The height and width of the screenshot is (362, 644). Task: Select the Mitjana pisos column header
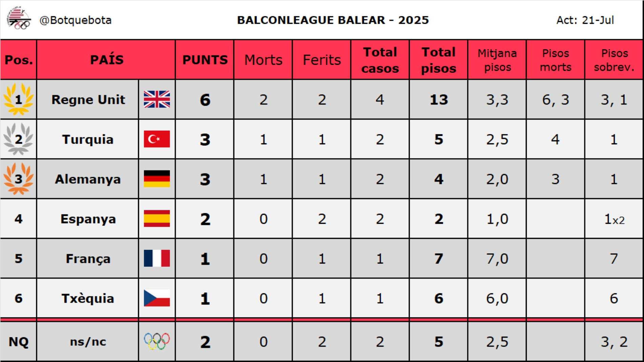497,60
